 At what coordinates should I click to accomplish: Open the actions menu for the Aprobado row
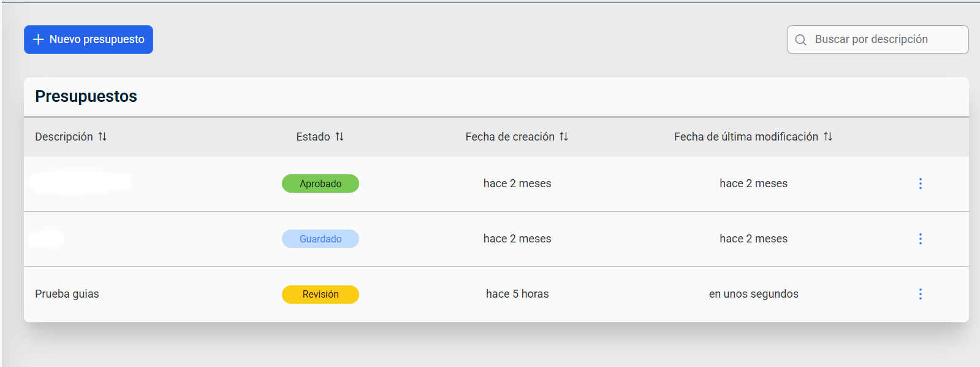click(921, 183)
